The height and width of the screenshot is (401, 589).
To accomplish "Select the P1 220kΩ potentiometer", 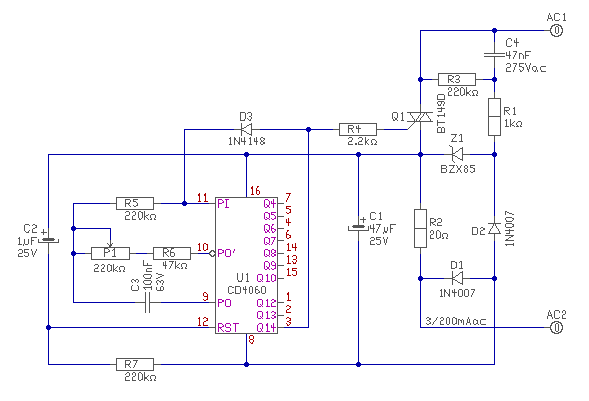I will (x=110, y=253).
